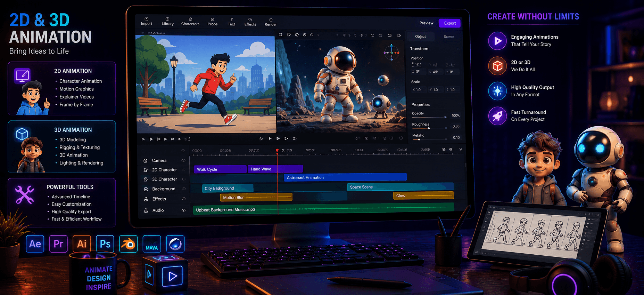Viewport: 644px width, 295px height.
Task: Click the purple Export button
Action: click(x=450, y=23)
